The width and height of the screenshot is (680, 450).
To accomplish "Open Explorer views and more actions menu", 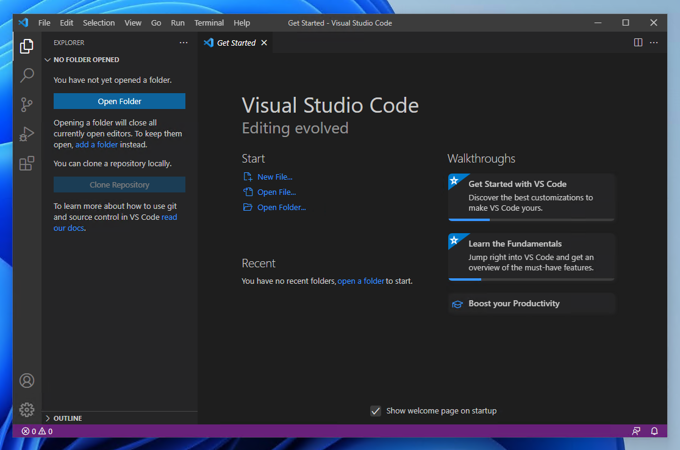I will (183, 43).
